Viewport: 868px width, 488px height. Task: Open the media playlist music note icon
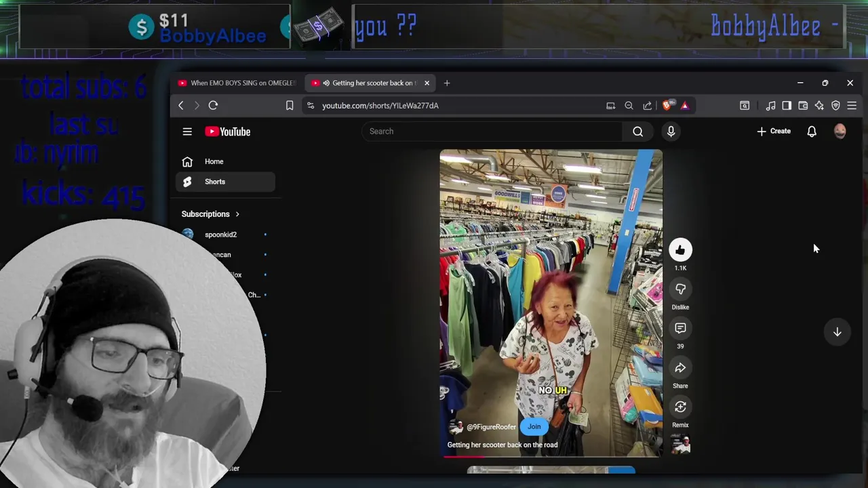(770, 106)
